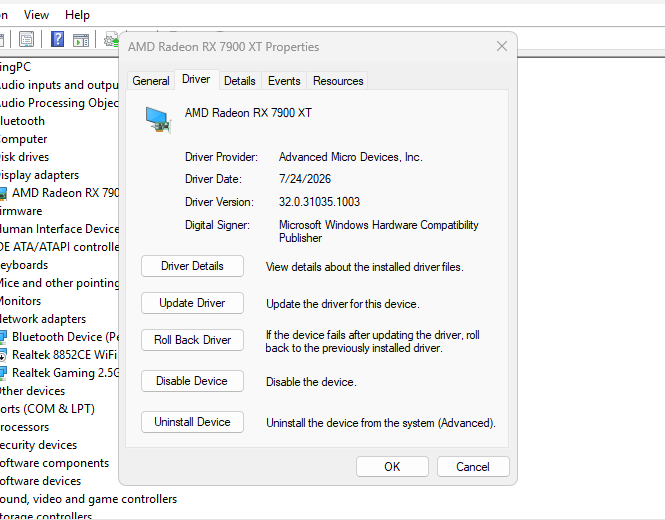Select the Display adapters category
The image size is (665, 520).
point(39,175)
